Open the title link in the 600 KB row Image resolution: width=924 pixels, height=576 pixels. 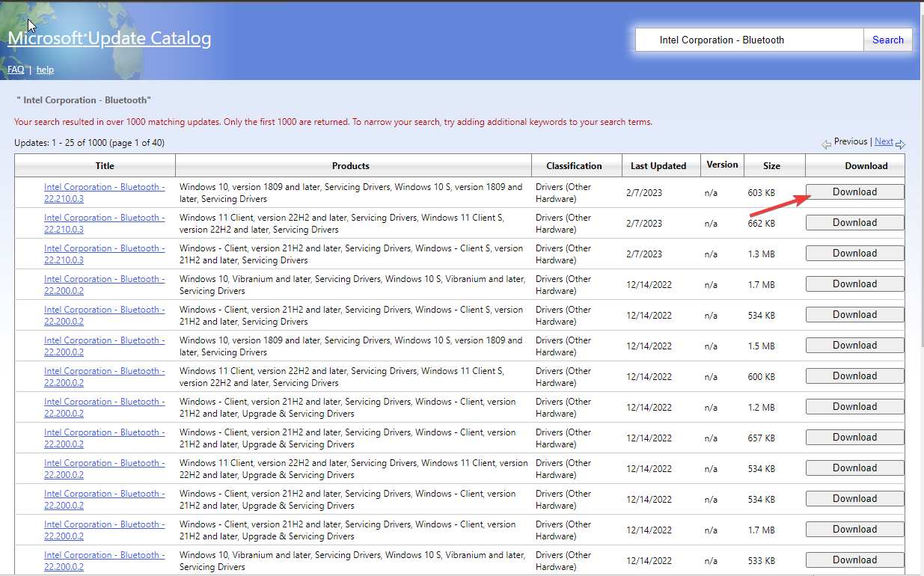[105, 377]
